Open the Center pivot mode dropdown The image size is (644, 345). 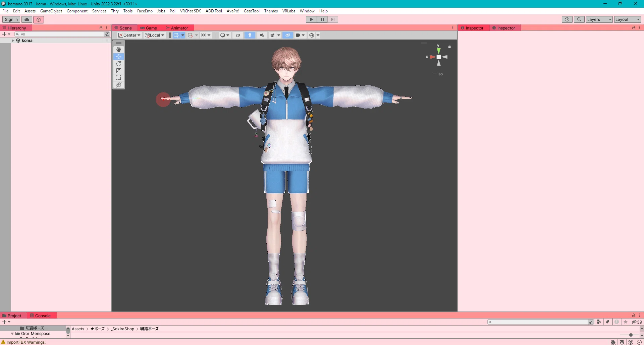click(x=129, y=35)
